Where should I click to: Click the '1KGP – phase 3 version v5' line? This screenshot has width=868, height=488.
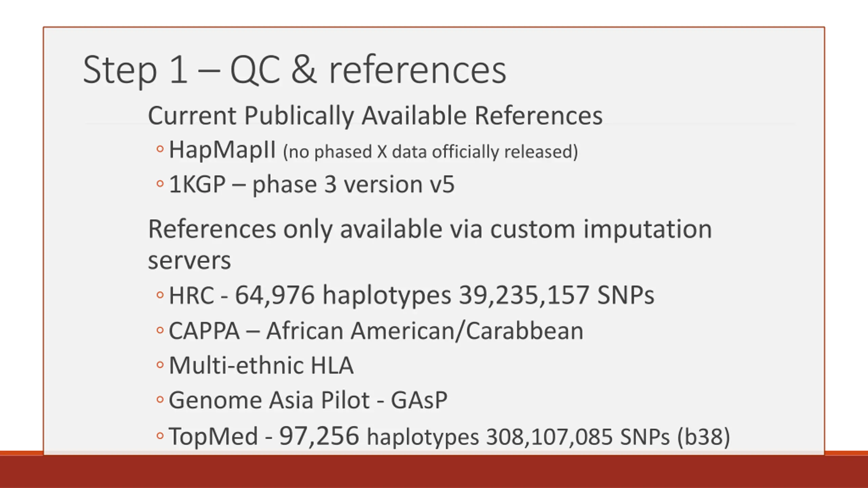coord(312,185)
